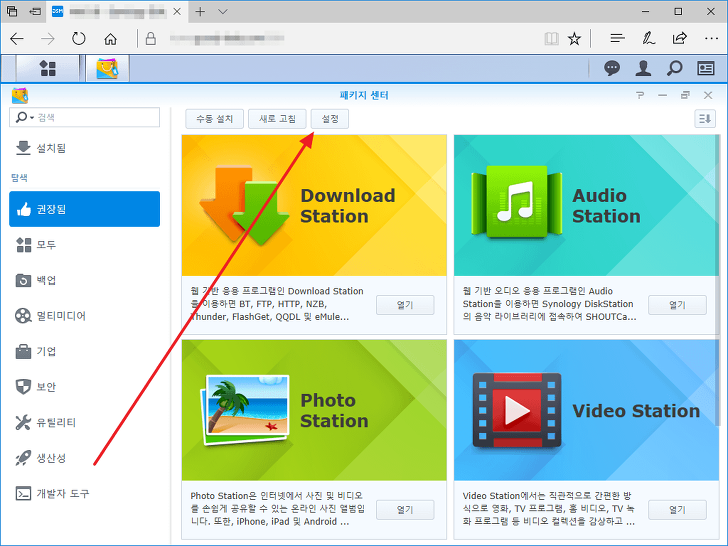
Task: Click the 설정 button
Action: pos(330,119)
